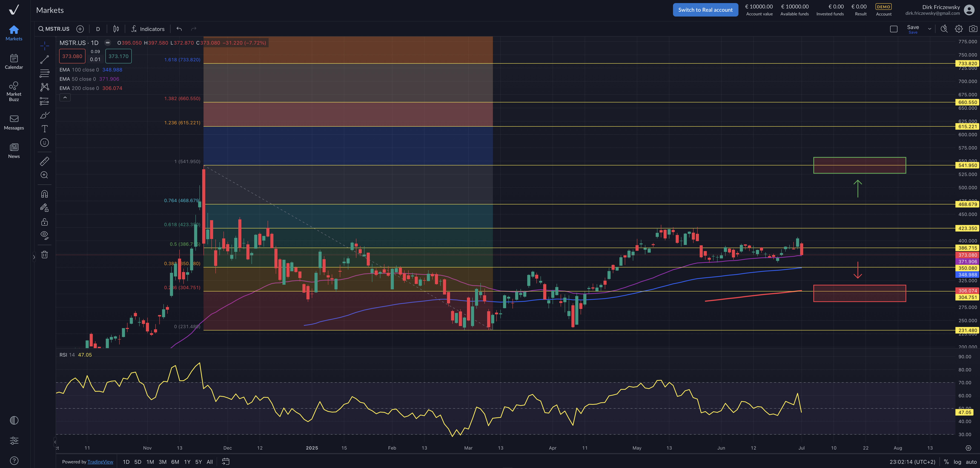This screenshot has height=468, width=980.
Task: Collapse the EMA indicator legend
Action: pos(65,97)
